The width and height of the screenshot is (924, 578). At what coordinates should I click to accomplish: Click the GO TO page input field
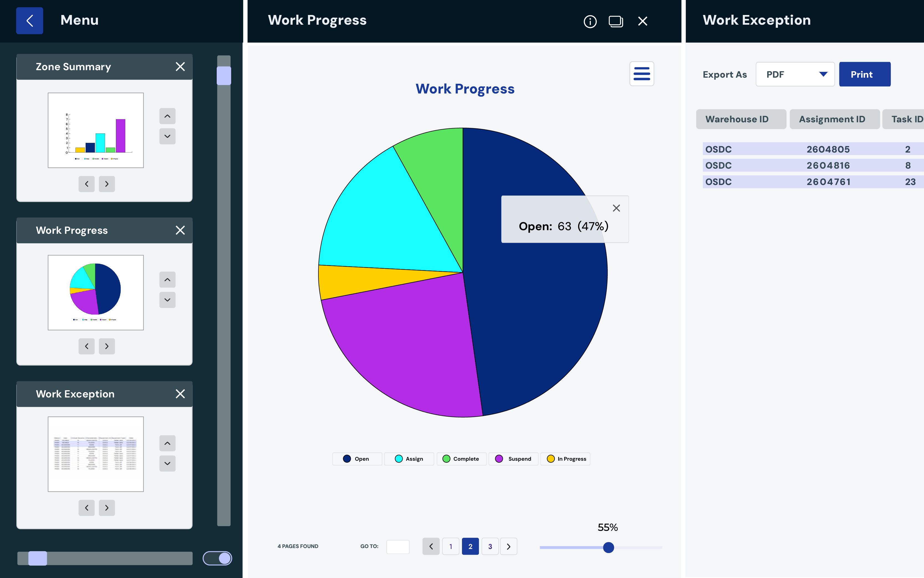(x=398, y=546)
